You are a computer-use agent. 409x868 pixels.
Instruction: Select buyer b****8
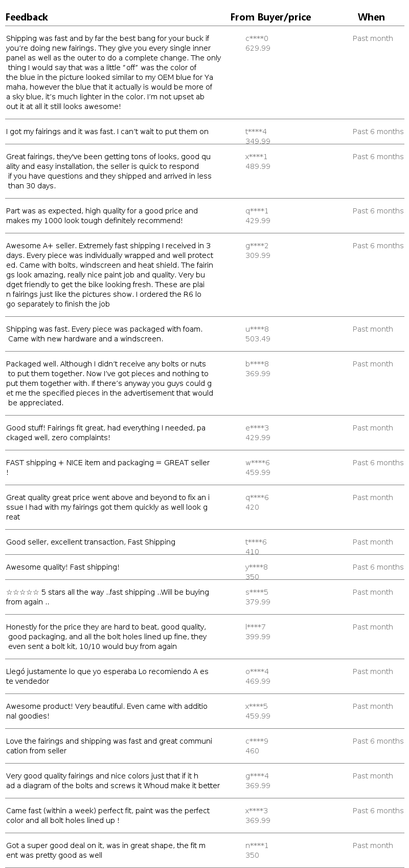point(257,364)
